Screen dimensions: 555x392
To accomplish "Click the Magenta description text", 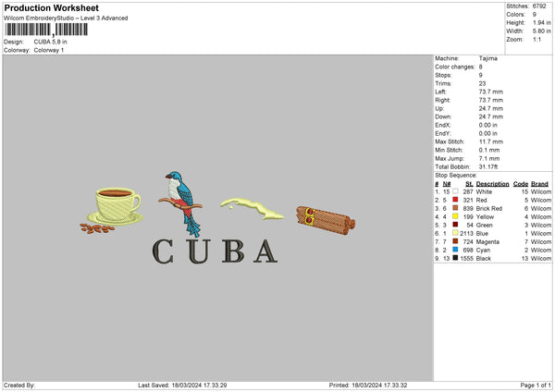I will pos(487,242).
